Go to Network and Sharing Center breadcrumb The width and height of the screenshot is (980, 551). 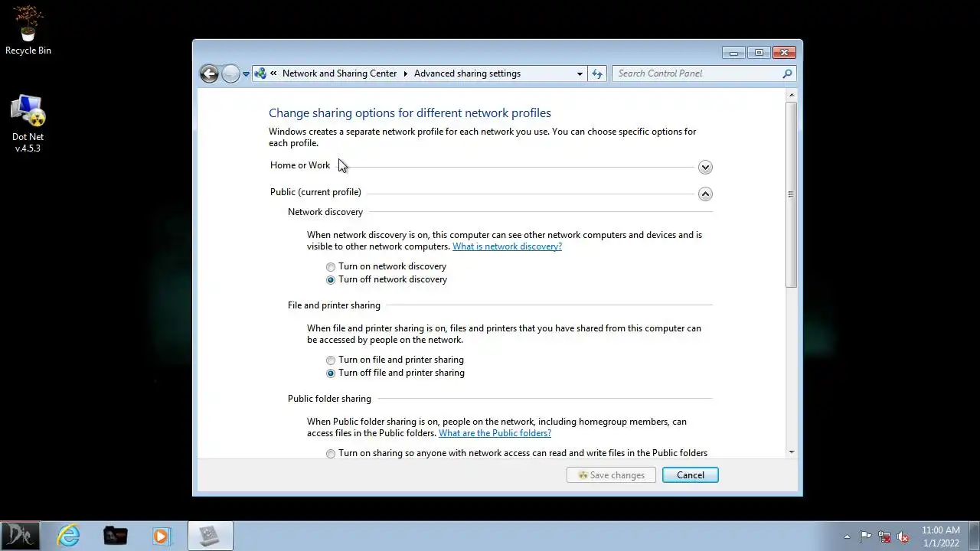point(339,73)
